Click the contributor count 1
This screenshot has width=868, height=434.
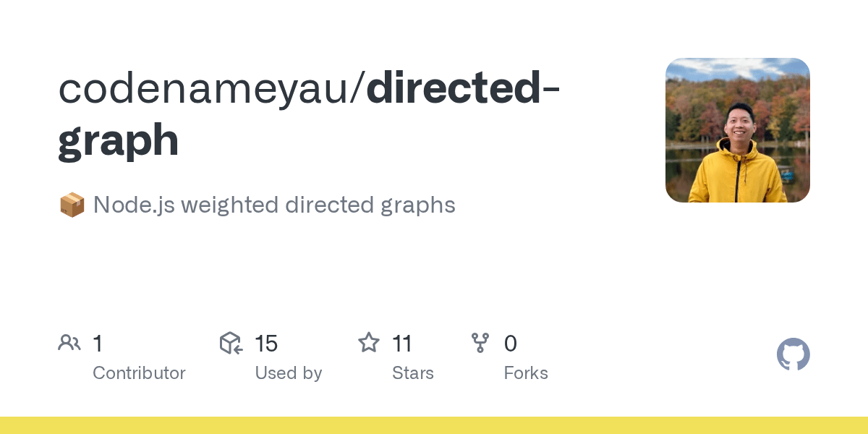98,344
